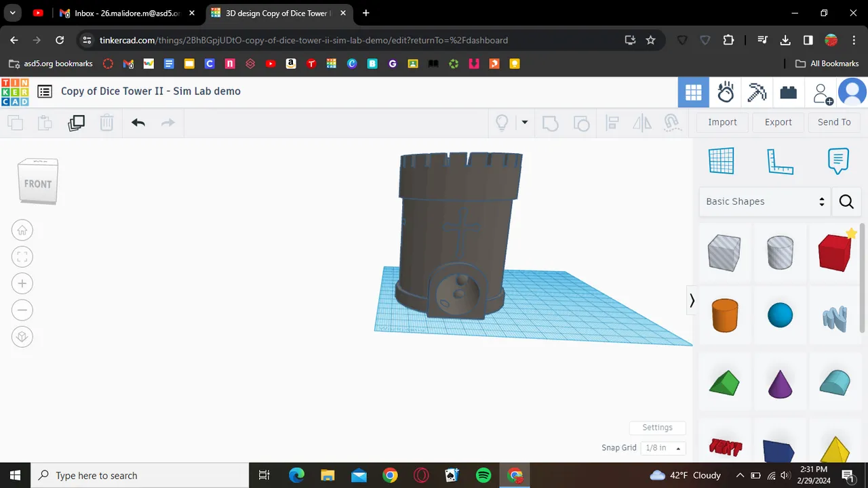This screenshot has width=868, height=488.
Task: Zoom in on the workplane
Action: (22, 283)
